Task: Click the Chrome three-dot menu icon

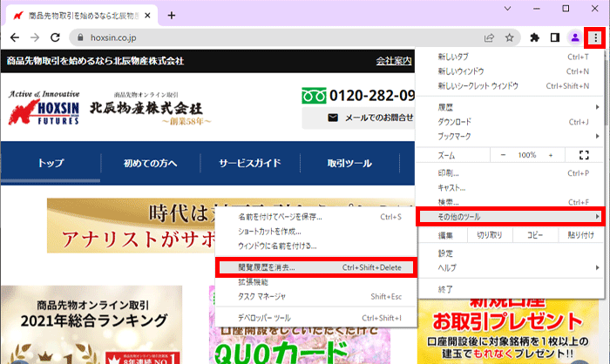Action: click(595, 37)
